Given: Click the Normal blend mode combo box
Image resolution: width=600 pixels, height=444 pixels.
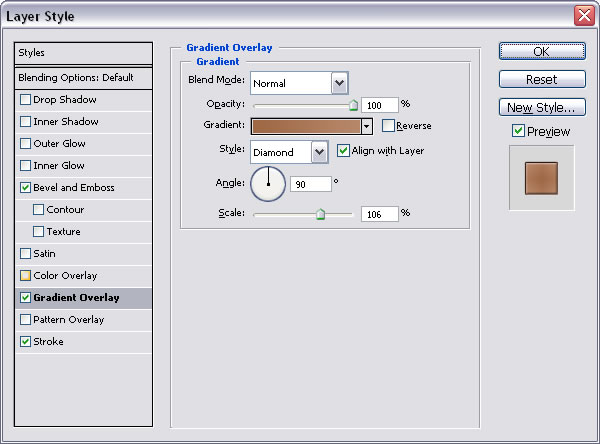Looking at the screenshot, I should 299,83.
